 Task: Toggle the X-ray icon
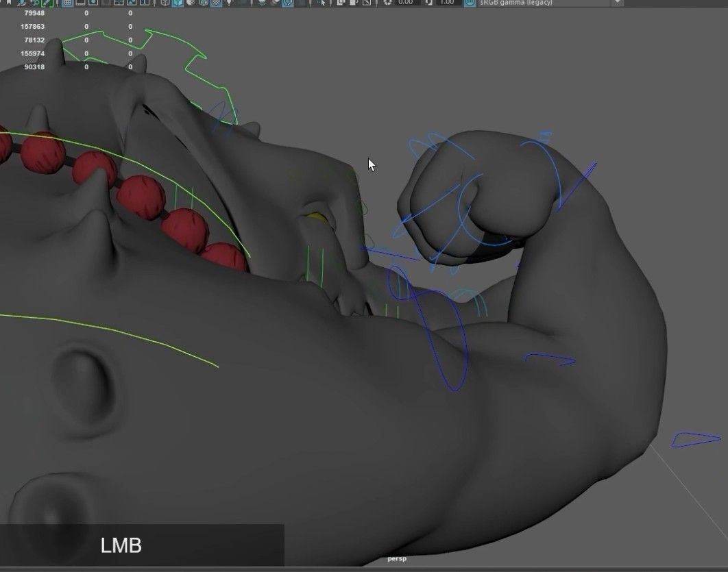[340, 3]
